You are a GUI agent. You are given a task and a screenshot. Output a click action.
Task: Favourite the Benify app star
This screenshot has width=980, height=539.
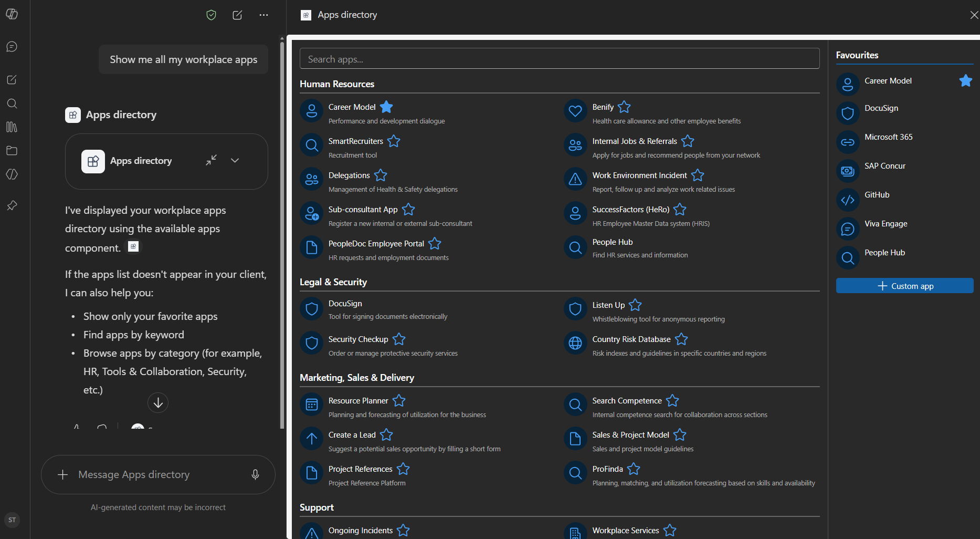point(624,107)
